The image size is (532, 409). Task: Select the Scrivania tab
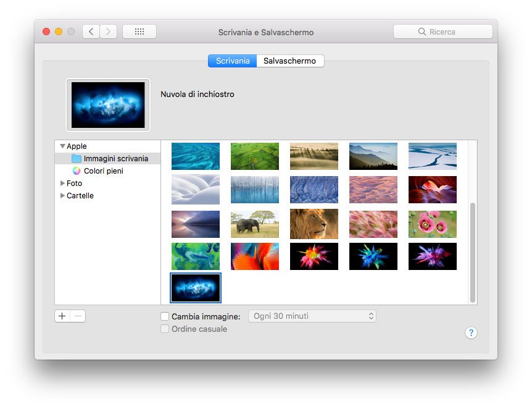233,61
